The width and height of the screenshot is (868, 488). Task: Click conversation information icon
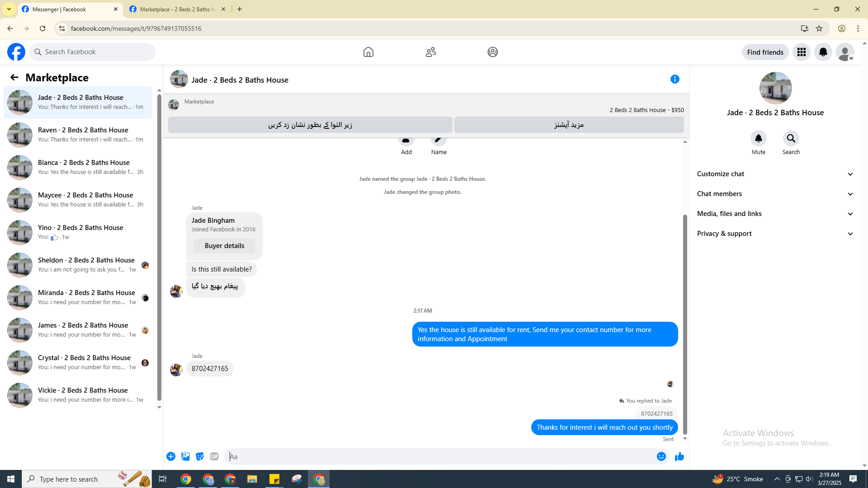click(x=675, y=79)
